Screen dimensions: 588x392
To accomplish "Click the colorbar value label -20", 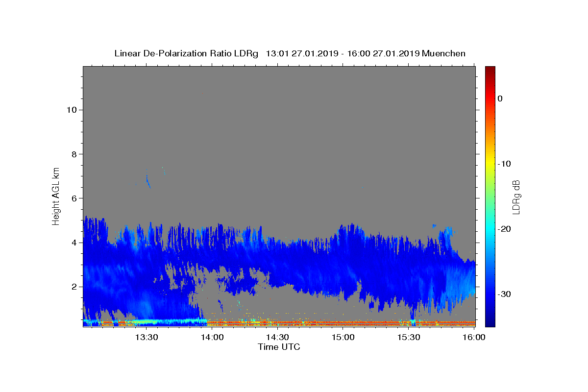I will pos(505,229).
